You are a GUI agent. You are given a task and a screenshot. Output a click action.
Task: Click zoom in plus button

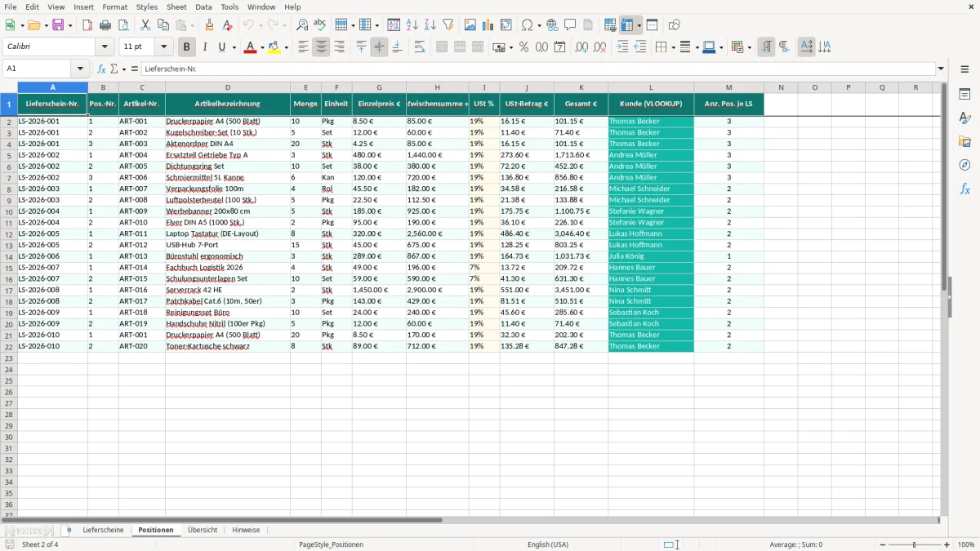[x=947, y=544]
